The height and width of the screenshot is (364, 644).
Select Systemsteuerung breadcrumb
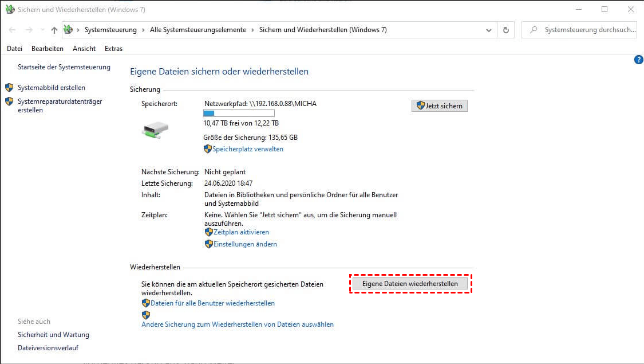[110, 30]
